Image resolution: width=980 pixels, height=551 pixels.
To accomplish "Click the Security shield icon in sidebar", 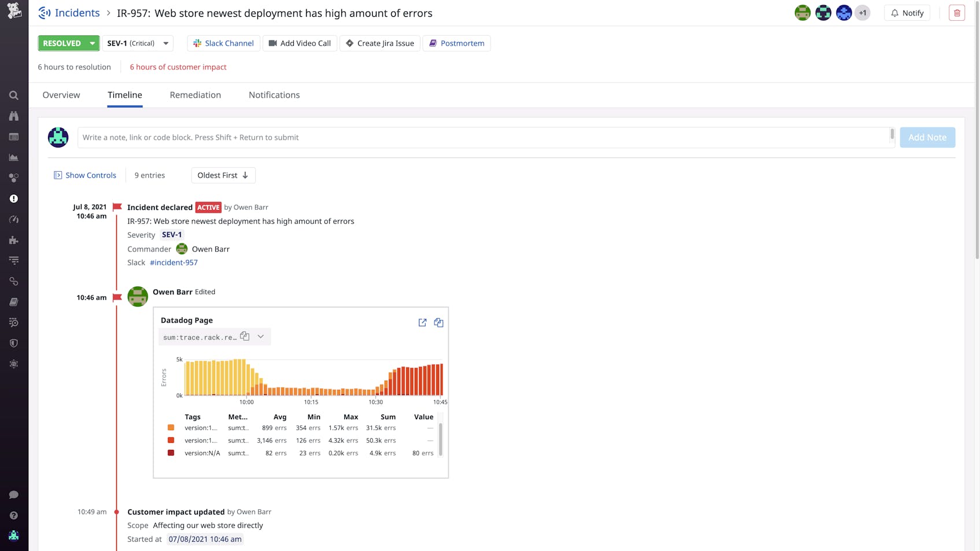I will (x=14, y=343).
